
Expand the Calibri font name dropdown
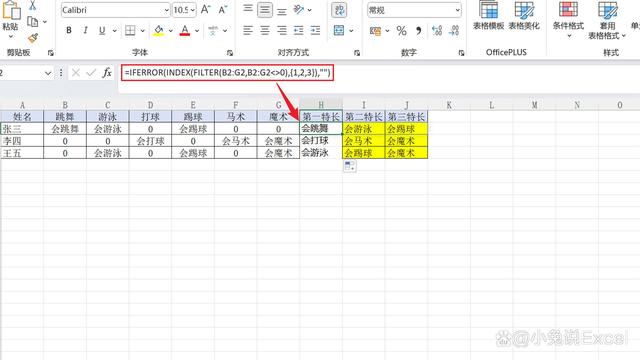coord(167,10)
